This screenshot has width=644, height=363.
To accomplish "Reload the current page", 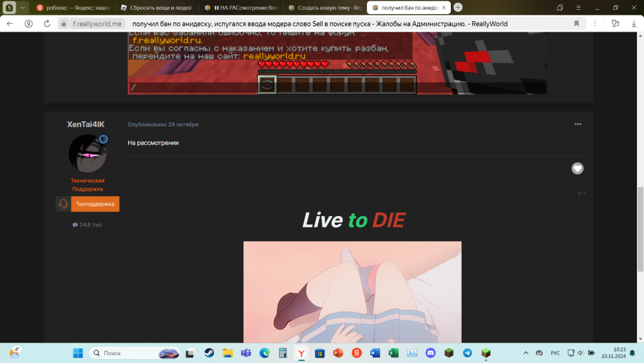I will click(47, 24).
